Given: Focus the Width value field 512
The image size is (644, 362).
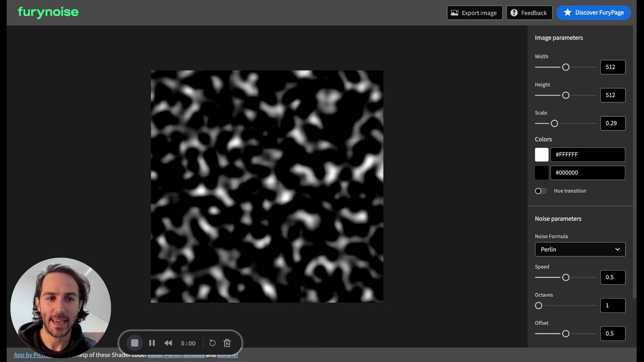Looking at the screenshot, I should (613, 67).
